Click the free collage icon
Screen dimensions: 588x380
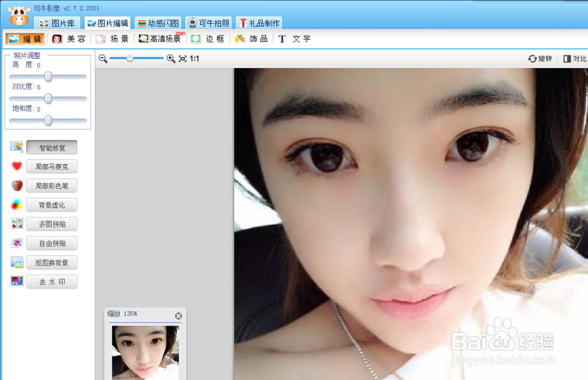click(17, 243)
